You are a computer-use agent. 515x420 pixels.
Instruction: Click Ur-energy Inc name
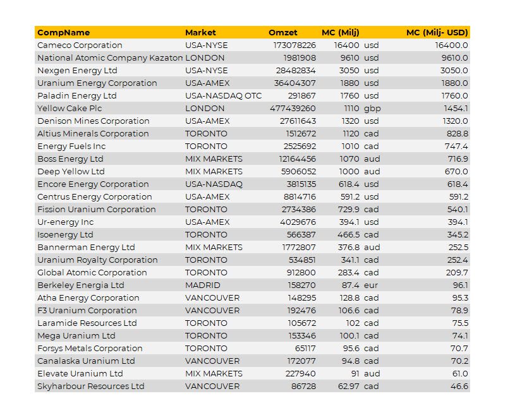coord(65,222)
